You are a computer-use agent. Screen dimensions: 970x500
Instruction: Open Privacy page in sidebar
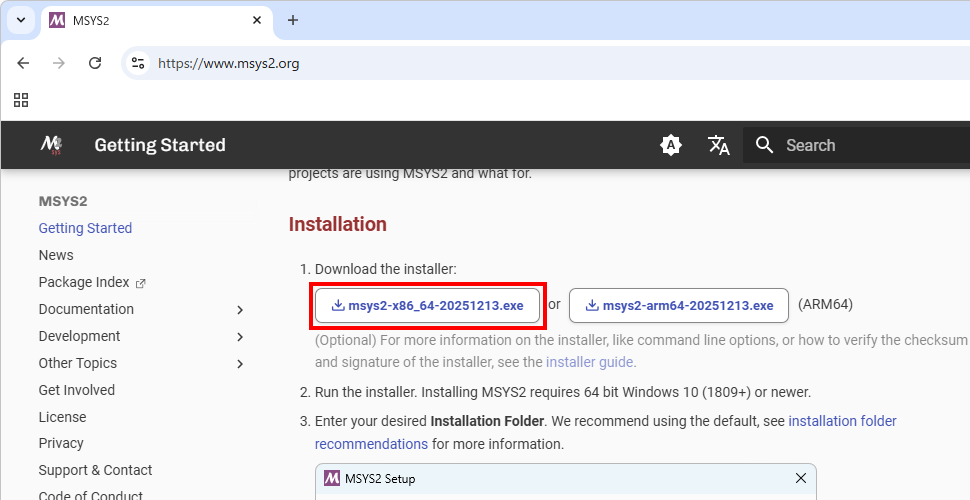point(61,443)
